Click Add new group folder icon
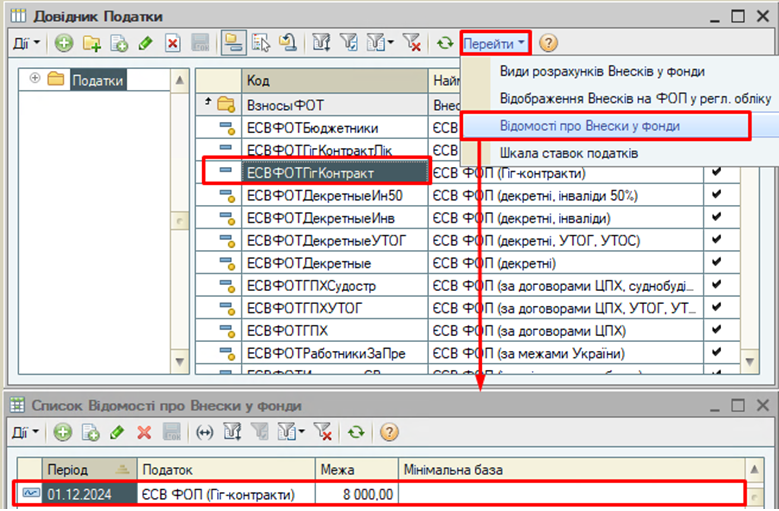This screenshot has height=511, width=779. [x=92, y=43]
